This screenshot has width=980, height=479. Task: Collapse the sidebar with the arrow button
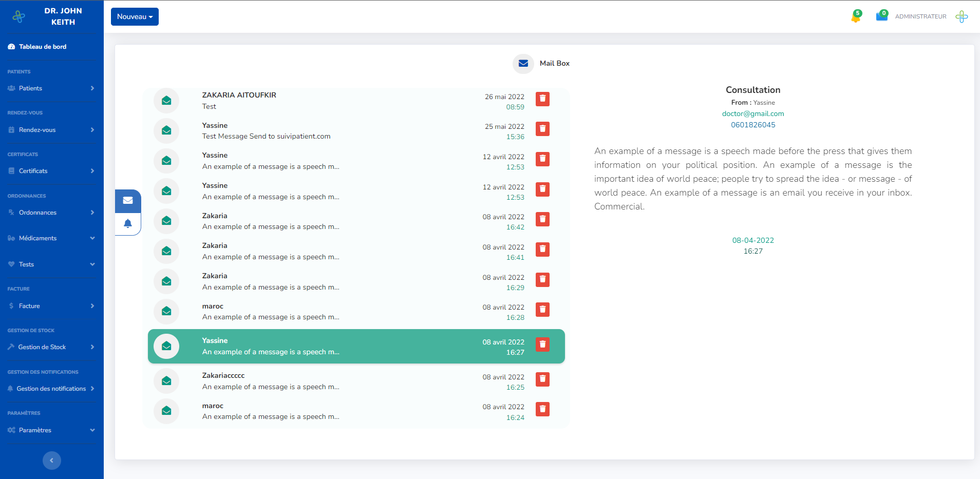51,460
